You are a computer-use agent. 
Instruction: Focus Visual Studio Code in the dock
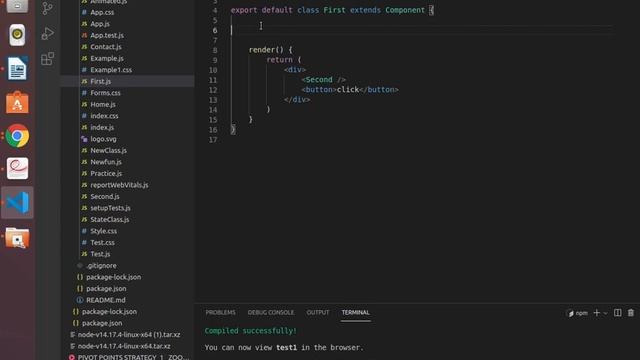click(x=17, y=202)
